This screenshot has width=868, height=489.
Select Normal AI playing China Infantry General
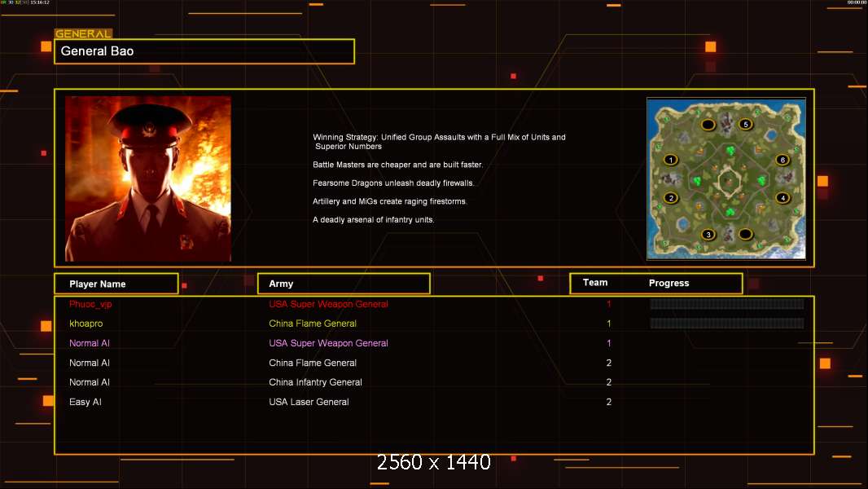point(89,382)
